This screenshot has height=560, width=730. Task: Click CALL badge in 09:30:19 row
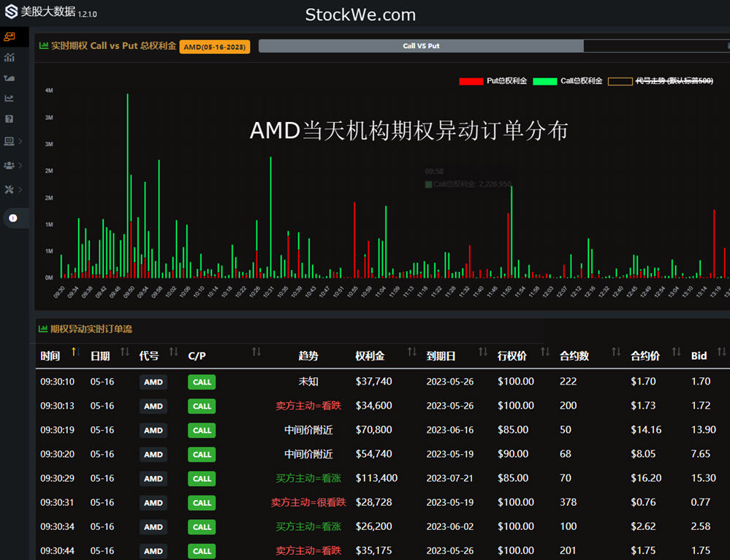pyautogui.click(x=202, y=431)
